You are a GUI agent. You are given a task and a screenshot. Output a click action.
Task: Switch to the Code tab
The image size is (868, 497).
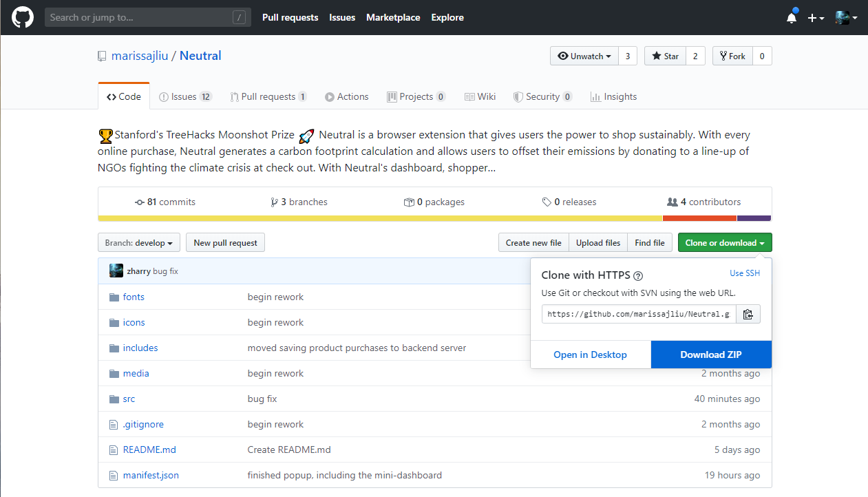124,97
